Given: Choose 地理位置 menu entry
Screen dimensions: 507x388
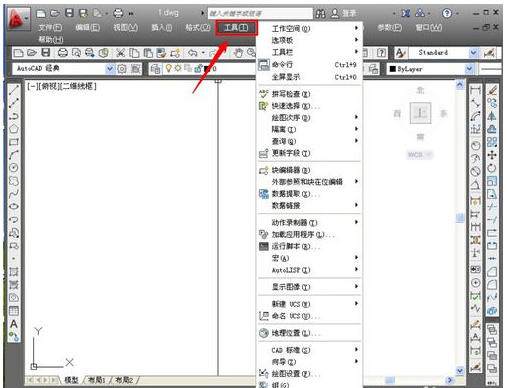Looking at the screenshot, I should (309, 333).
